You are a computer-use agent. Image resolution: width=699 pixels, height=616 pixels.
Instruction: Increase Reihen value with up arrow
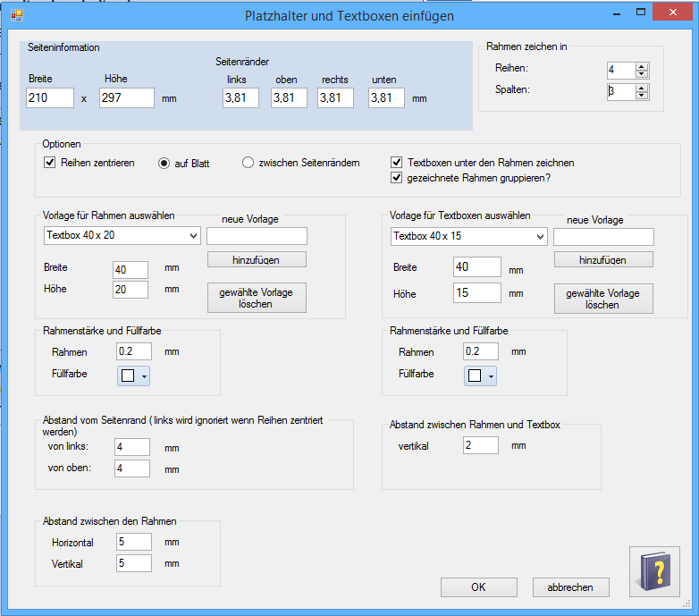click(x=642, y=66)
